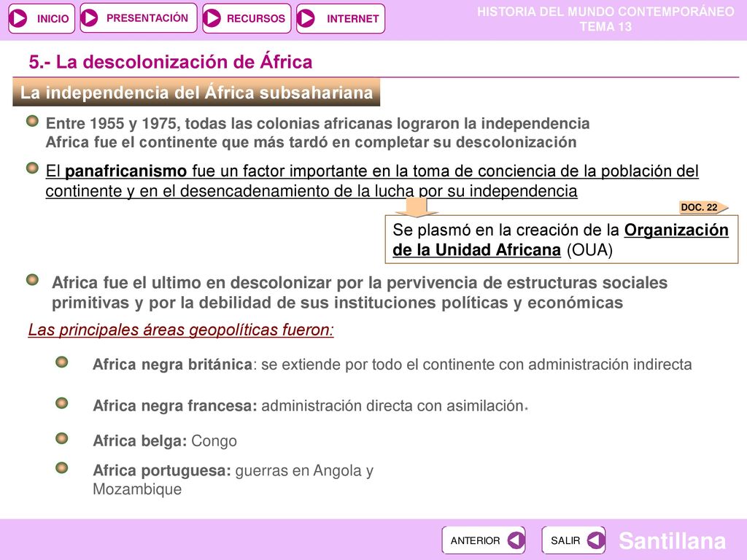This screenshot has height=560, width=747.
Task: Select the text Africa negra francesa:
Action: (175, 405)
